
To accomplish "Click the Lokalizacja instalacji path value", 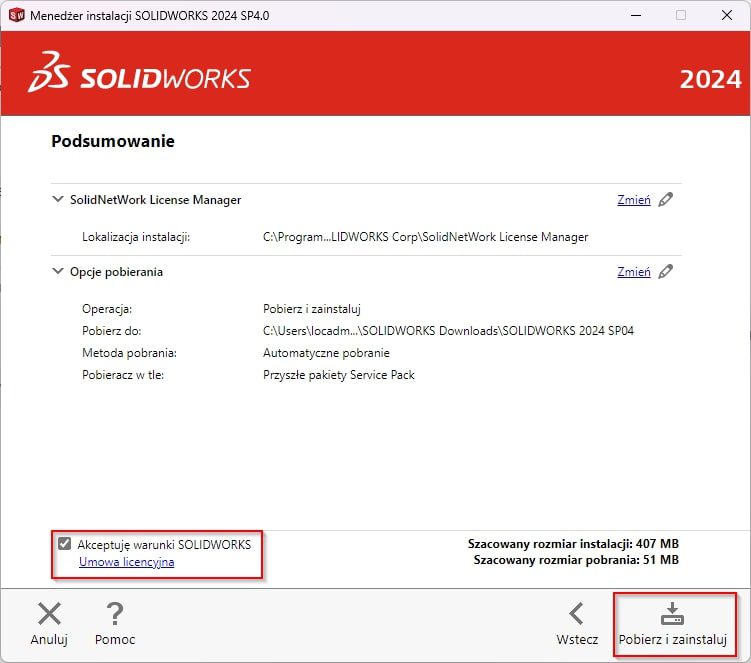I will [425, 237].
